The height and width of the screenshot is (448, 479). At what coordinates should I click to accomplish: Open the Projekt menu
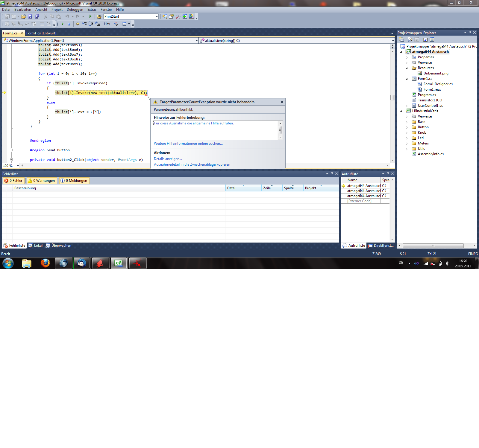[x=57, y=10]
